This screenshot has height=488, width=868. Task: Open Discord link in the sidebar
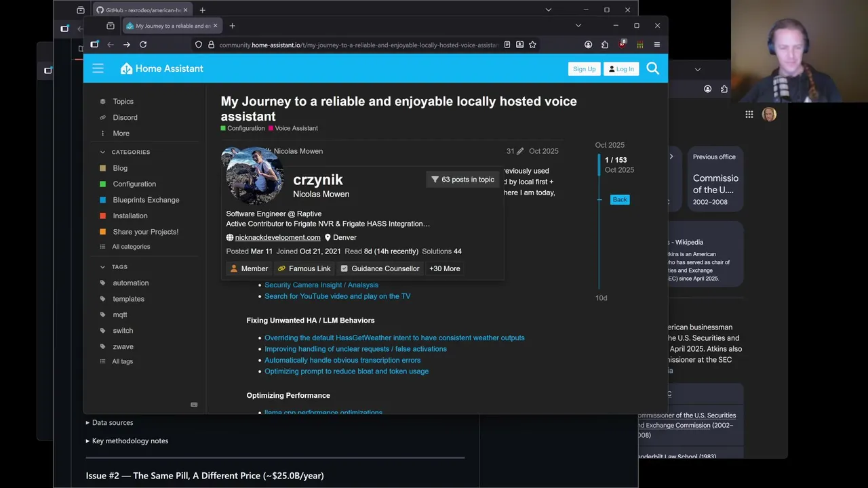pos(125,117)
